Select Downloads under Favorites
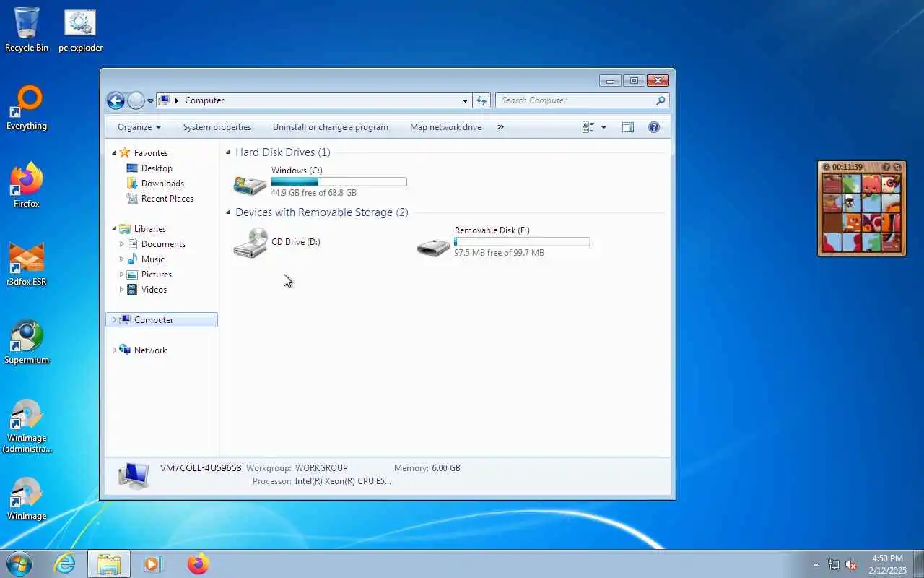The image size is (924, 578). (162, 184)
